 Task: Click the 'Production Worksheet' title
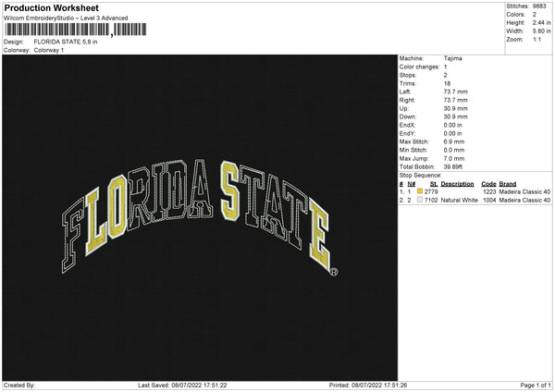[52, 7]
